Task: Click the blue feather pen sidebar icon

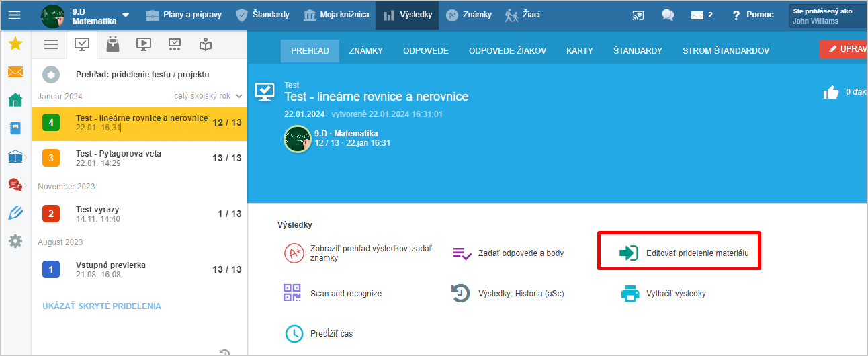Action: (15, 212)
